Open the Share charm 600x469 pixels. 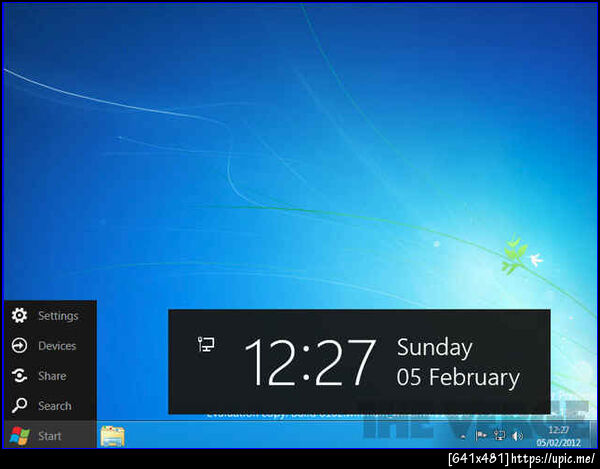point(50,376)
